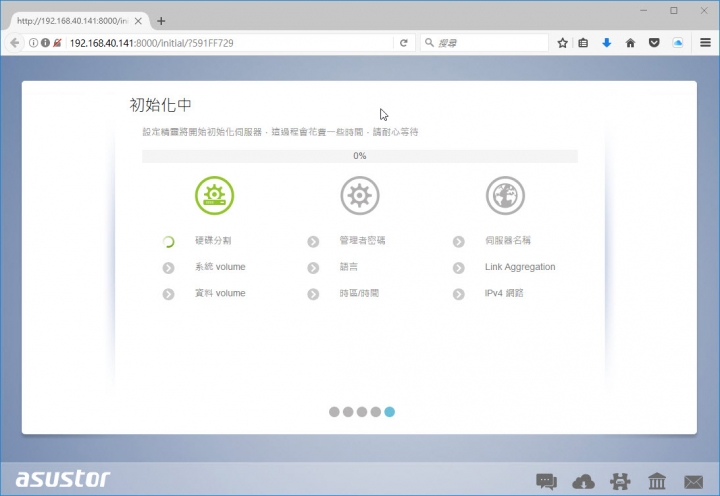Click the third wizard step dot

coord(362,412)
